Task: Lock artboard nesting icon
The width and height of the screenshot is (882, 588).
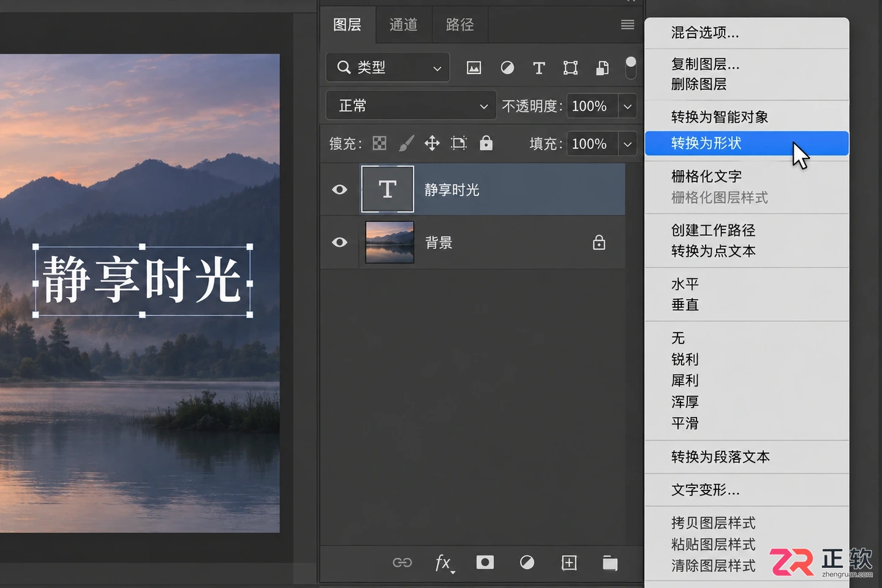Action: (459, 143)
